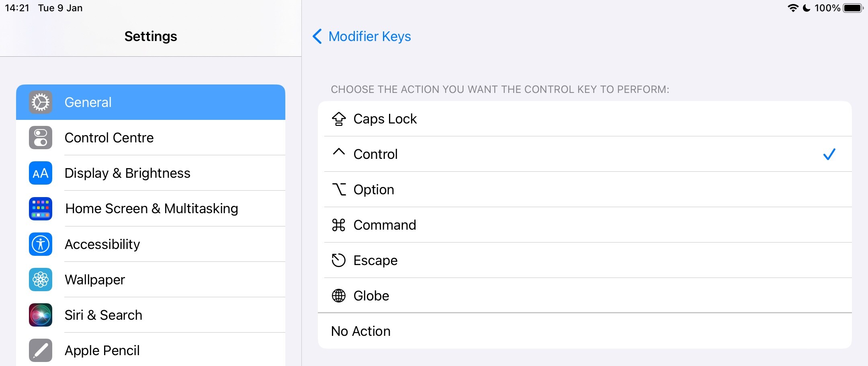Viewport: 868px width, 366px height.
Task: Click the General gear icon in the sidebar
Action: (40, 102)
